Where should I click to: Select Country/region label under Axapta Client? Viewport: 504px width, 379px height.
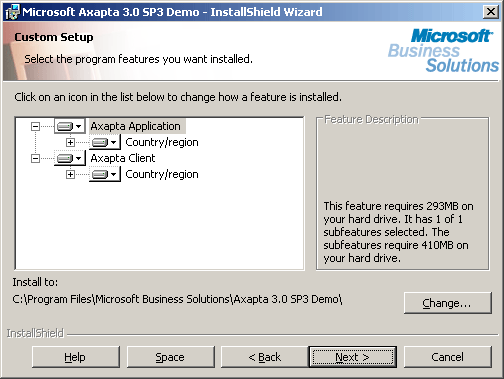[162, 174]
